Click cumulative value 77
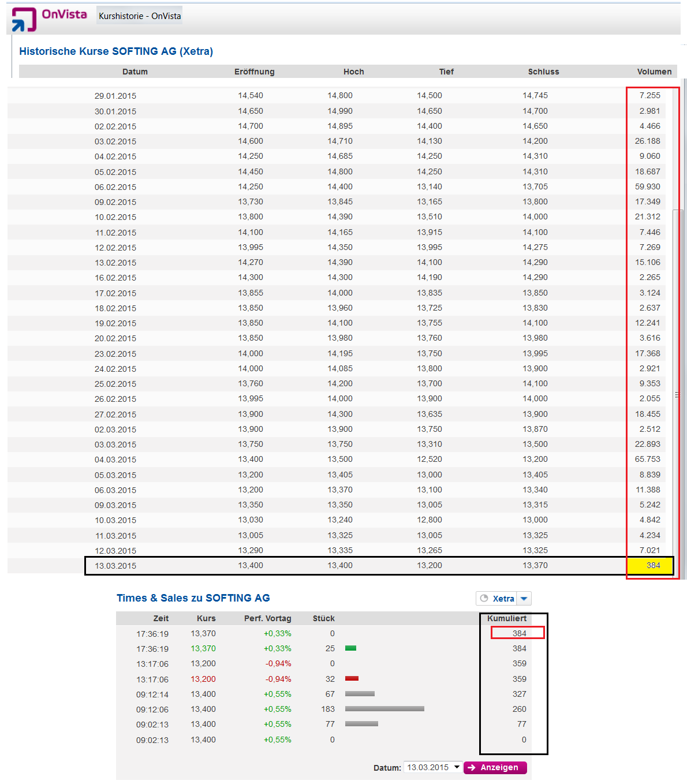Viewport: 687px width, 784px height. 522,724
